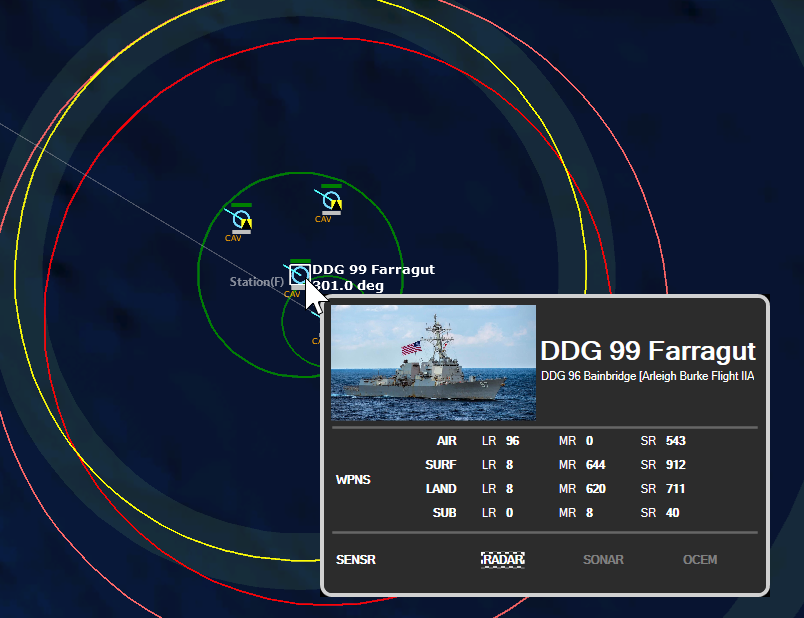Click the SURF medium-range value 644
Viewport: 804px width, 618px height.
click(595, 465)
